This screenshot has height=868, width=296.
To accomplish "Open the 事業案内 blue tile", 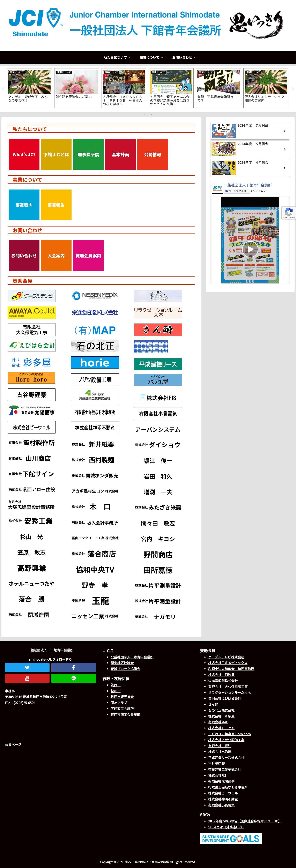I will pos(24,205).
